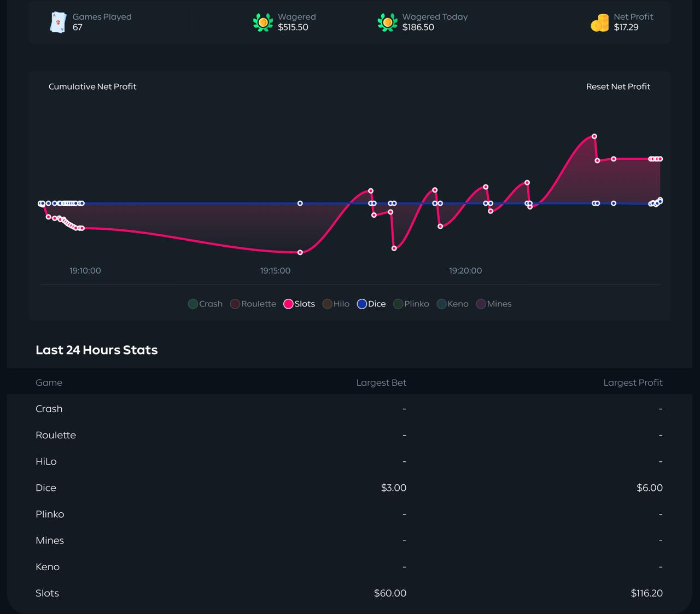Select the Dice row in stats table

pyautogui.click(x=46, y=488)
